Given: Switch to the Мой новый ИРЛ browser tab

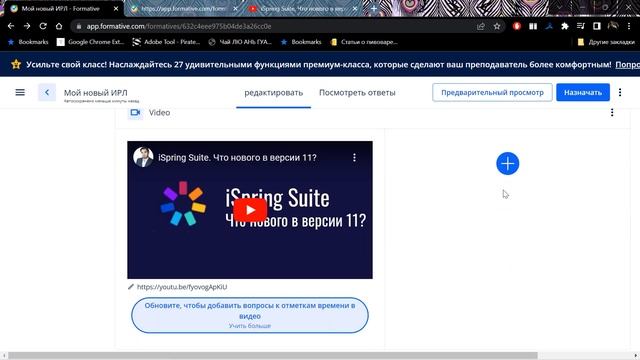Looking at the screenshot, I should pyautogui.click(x=61, y=9).
